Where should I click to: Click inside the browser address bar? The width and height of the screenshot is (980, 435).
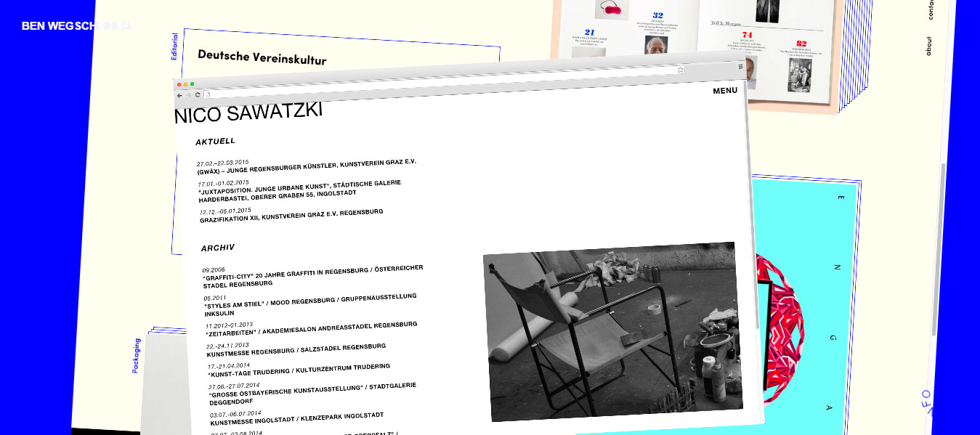[436, 82]
